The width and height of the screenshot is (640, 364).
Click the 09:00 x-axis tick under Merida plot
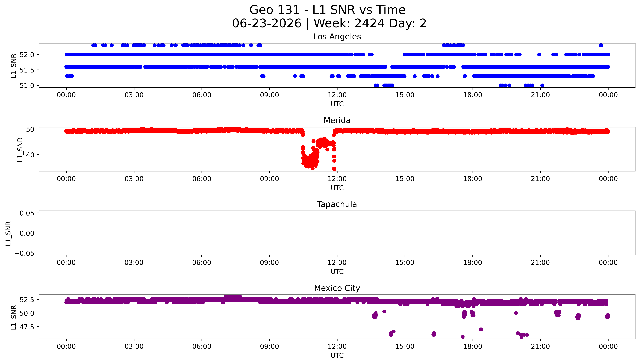pyautogui.click(x=269, y=179)
